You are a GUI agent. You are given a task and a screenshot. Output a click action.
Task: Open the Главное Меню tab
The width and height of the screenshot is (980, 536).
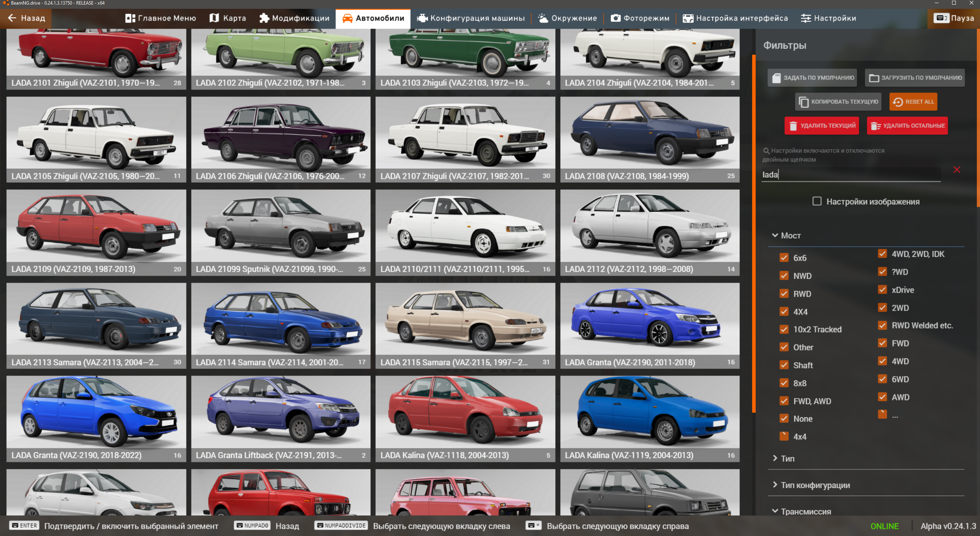(x=160, y=18)
